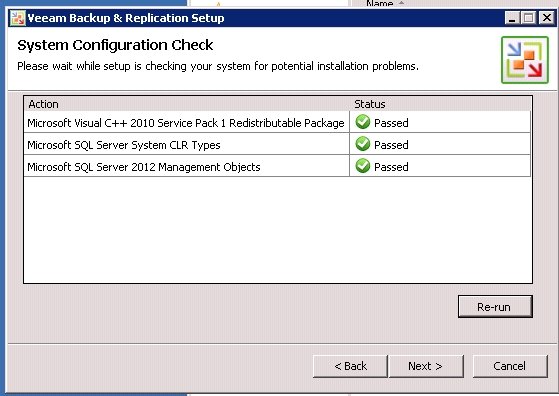Click Passed status for SQL 2012 Management Objects
This screenshot has height=396, width=559.
click(391, 167)
